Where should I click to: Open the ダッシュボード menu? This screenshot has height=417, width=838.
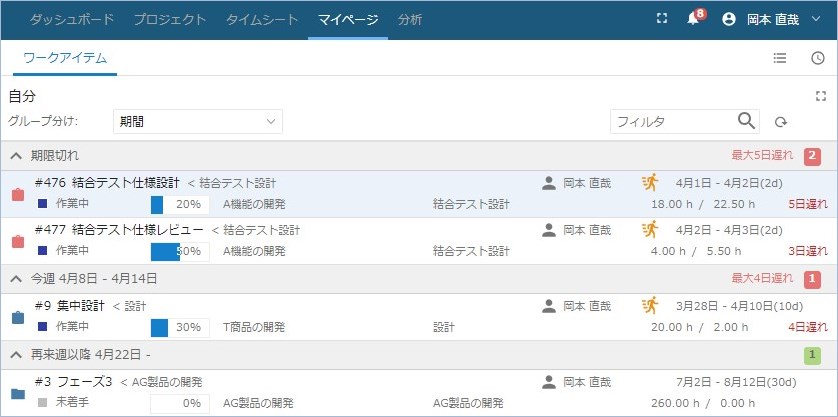coord(72,19)
